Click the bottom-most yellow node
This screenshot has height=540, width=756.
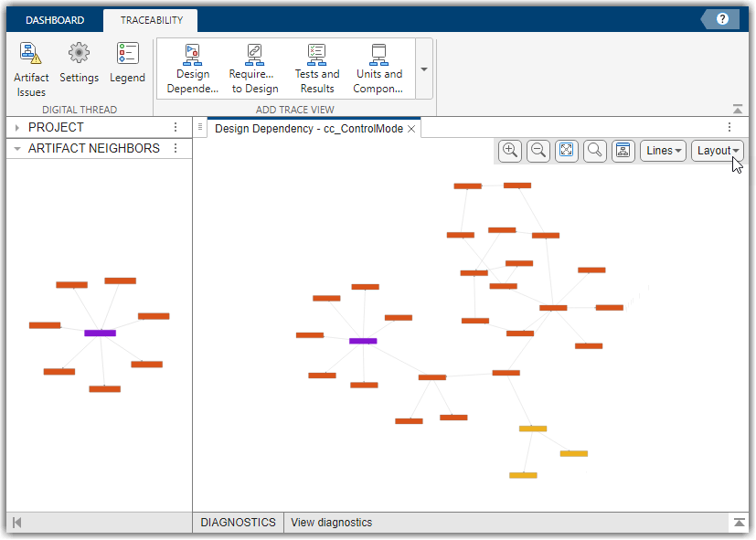coord(523,475)
